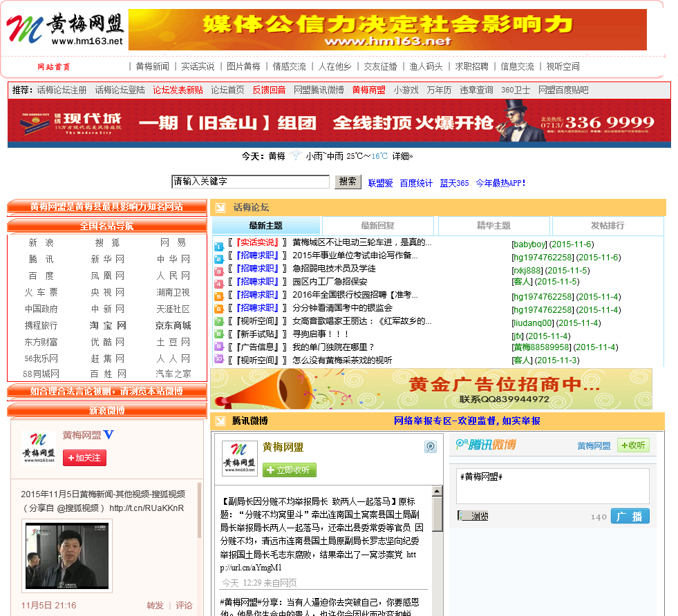678x616 pixels.
Task: Click the 黄梅网盟 site logo
Action: (65, 30)
